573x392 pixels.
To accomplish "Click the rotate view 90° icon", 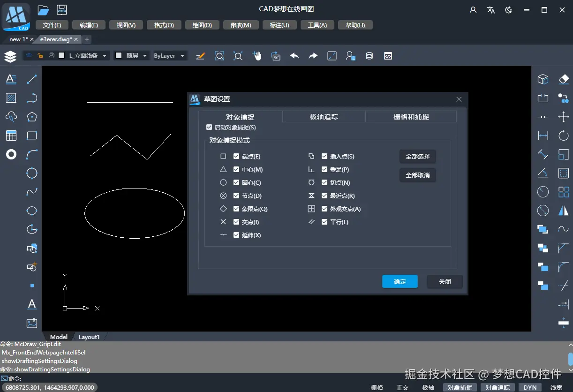I will [275, 56].
